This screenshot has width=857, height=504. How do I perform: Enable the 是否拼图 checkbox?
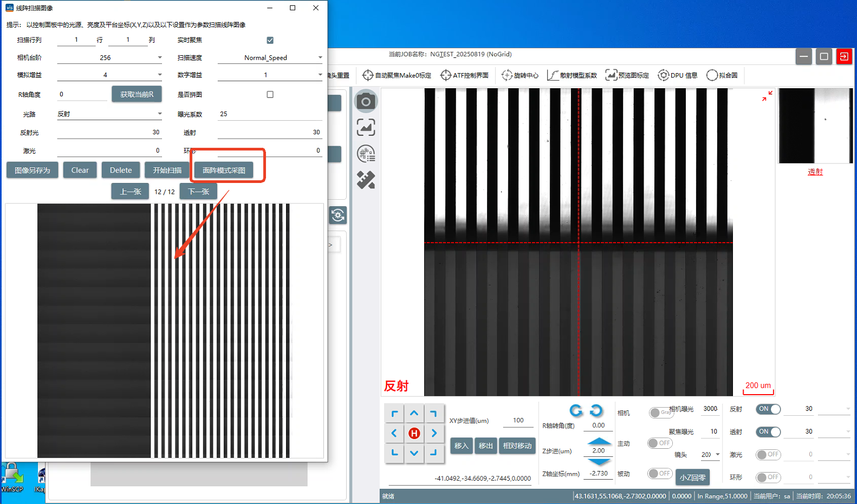270,94
